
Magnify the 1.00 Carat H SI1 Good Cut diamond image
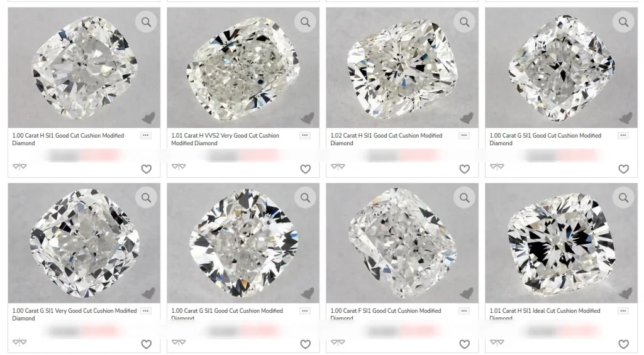(146, 22)
